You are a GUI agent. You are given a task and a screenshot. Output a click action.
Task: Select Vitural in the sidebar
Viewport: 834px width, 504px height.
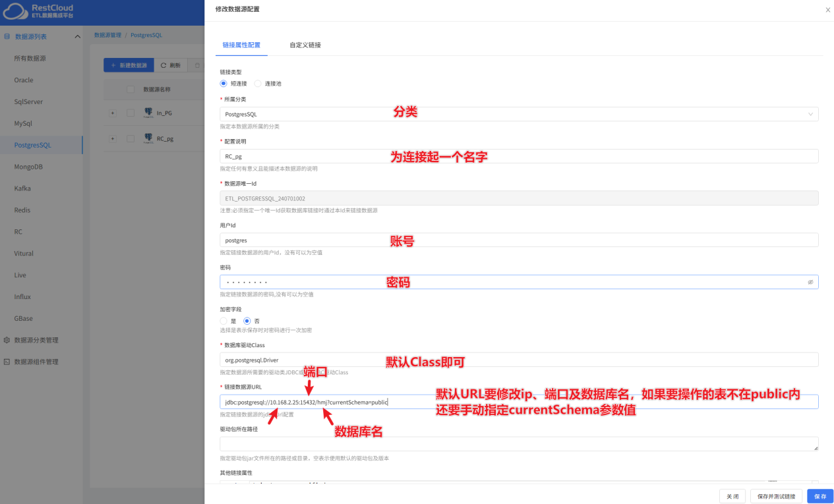(x=24, y=254)
